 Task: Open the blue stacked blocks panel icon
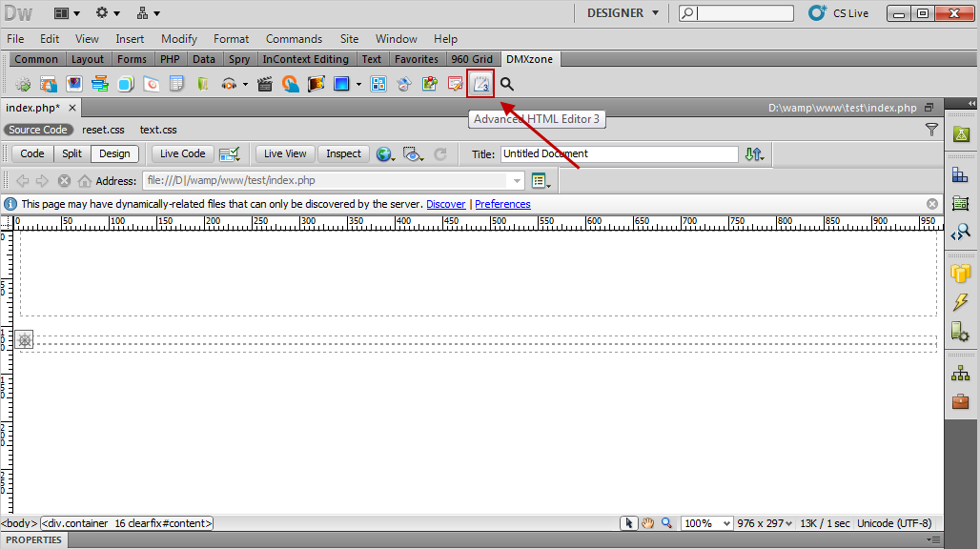pos(961,174)
